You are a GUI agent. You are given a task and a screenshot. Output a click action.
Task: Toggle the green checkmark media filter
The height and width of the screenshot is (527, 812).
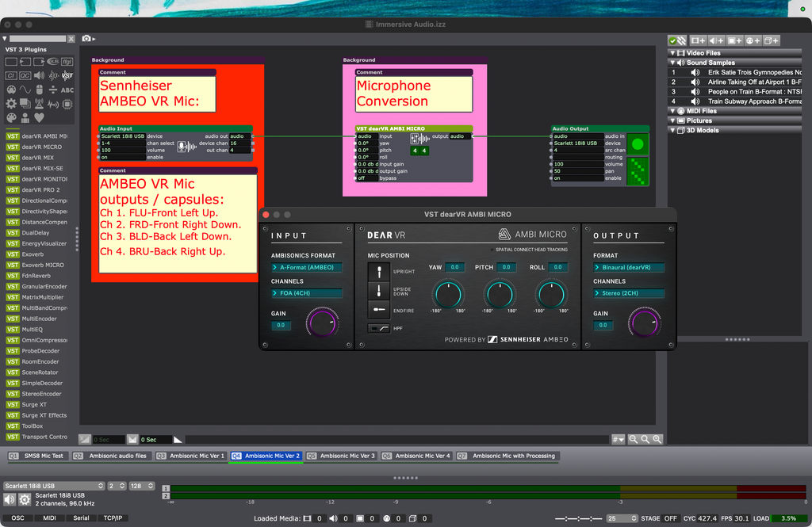[672, 40]
